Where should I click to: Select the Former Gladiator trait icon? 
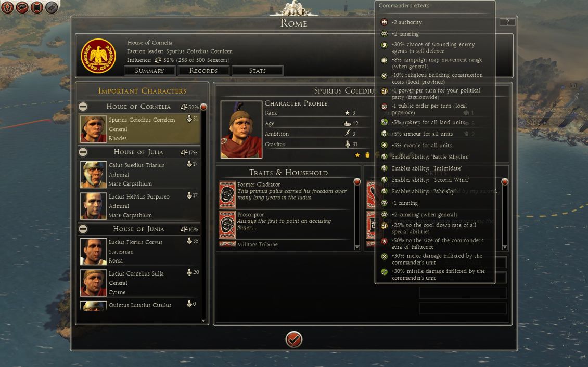pyautogui.click(x=227, y=195)
